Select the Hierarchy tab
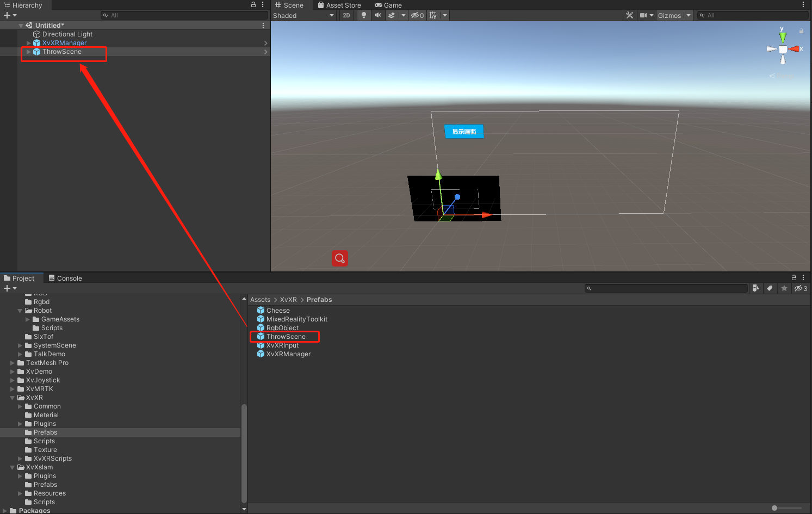 point(23,5)
